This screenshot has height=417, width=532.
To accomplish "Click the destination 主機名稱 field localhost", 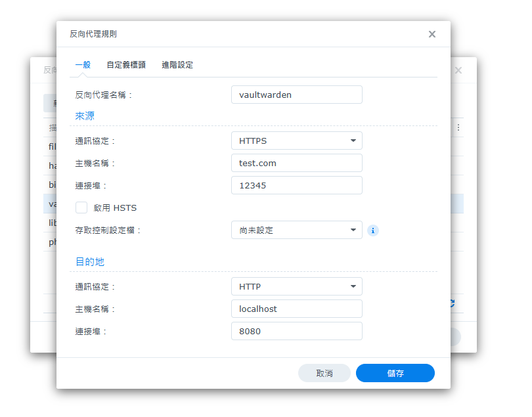I will [x=296, y=309].
